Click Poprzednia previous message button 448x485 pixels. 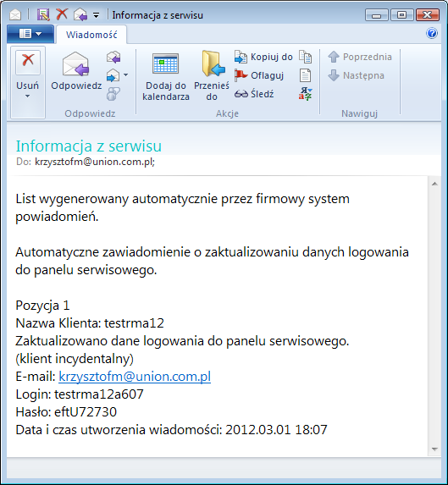point(360,57)
